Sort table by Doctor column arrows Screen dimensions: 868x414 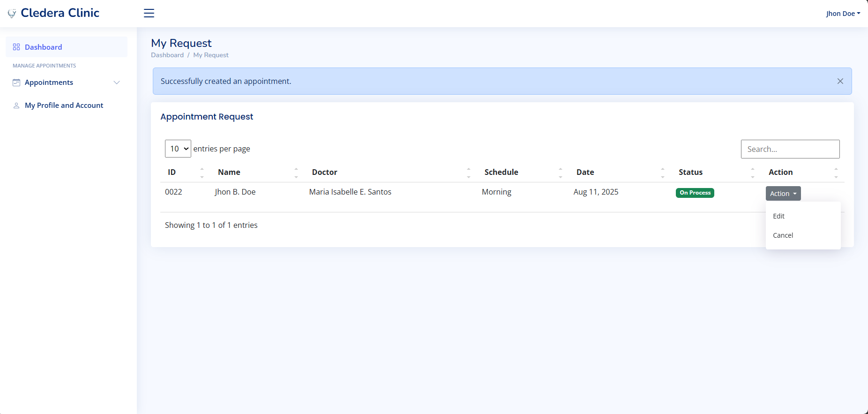[468, 173]
